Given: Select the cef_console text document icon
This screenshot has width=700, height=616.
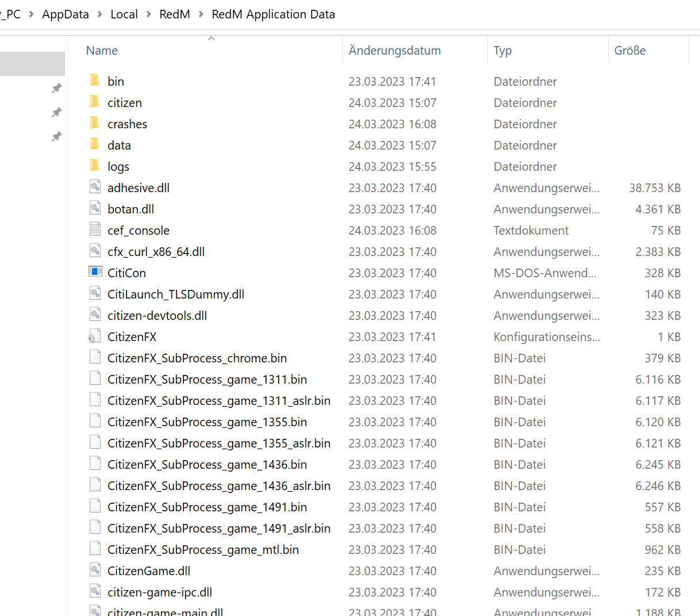Looking at the screenshot, I should 95,229.
